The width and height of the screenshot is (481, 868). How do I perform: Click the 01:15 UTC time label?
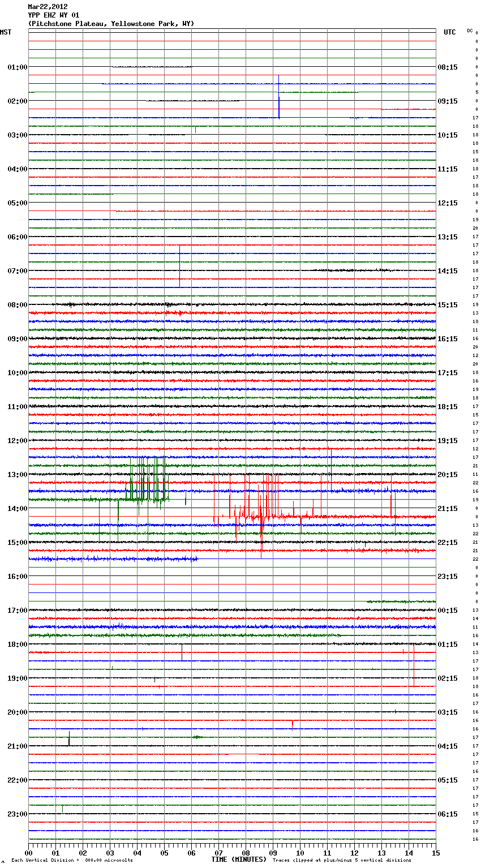pyautogui.click(x=448, y=644)
